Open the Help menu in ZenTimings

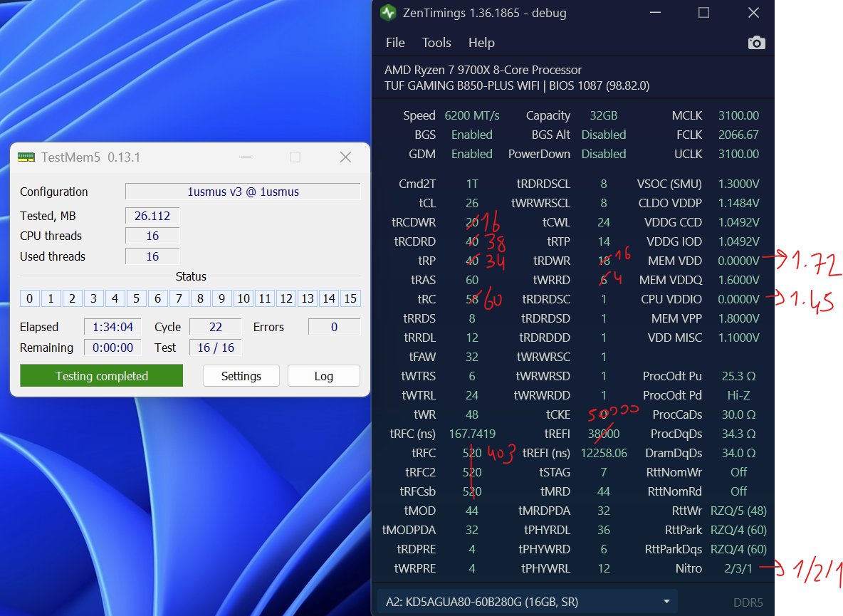tap(481, 43)
